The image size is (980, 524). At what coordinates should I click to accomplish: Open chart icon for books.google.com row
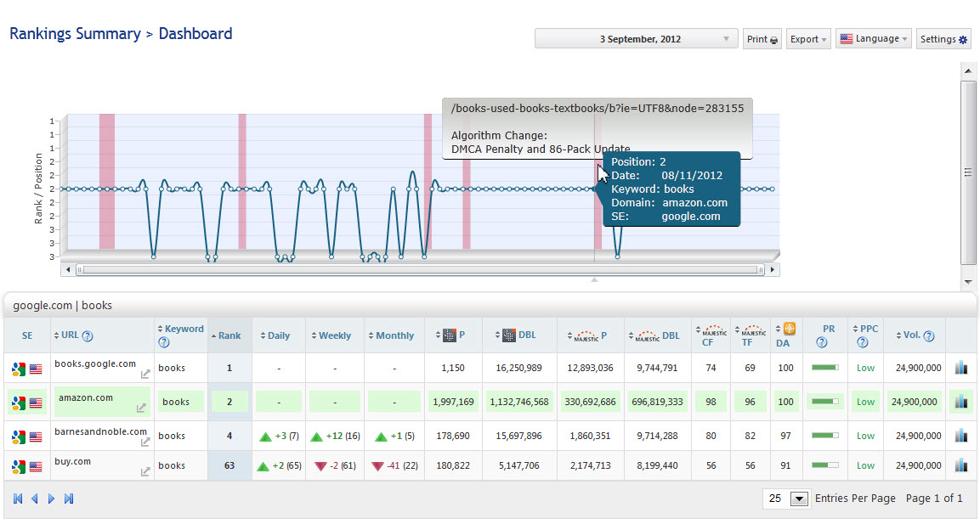tap(960, 368)
